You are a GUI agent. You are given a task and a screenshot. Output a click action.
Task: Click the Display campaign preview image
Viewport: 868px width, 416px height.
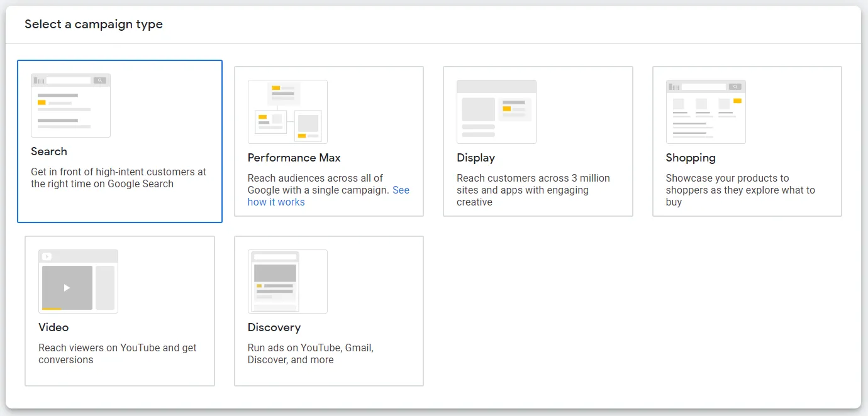pyautogui.click(x=496, y=111)
